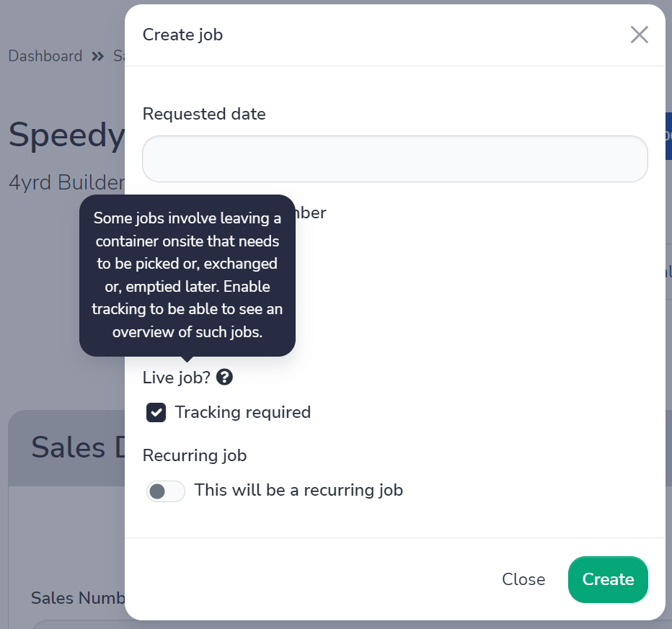Screen dimensions: 672x629
Task: Enable the recurring job toggle switch
Action: 166,491
